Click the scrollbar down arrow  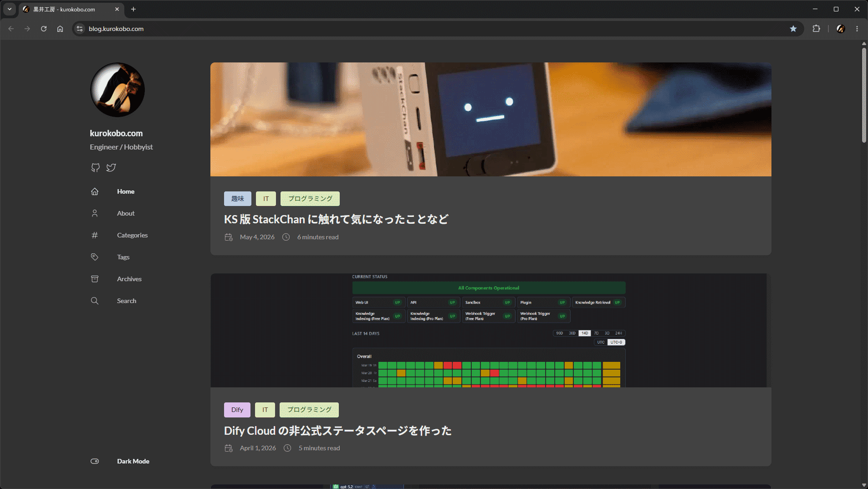point(864,485)
